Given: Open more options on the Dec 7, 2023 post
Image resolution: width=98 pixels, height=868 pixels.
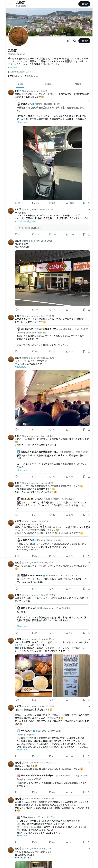Looking at the screenshot, I should pyautogui.click(x=89, y=210).
